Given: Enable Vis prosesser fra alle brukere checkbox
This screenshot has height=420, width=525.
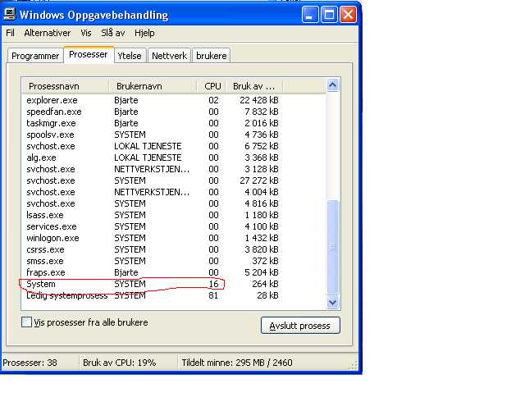Looking at the screenshot, I should coord(26,322).
